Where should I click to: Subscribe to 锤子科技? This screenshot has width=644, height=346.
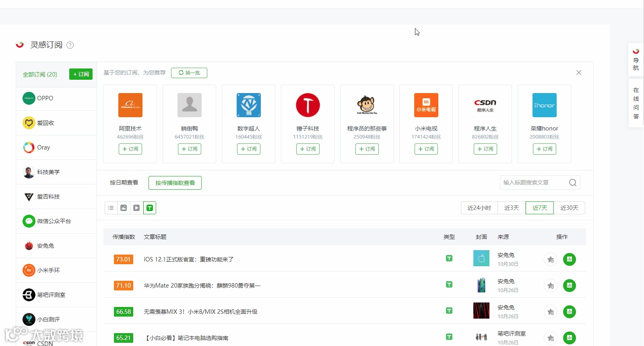tap(308, 149)
